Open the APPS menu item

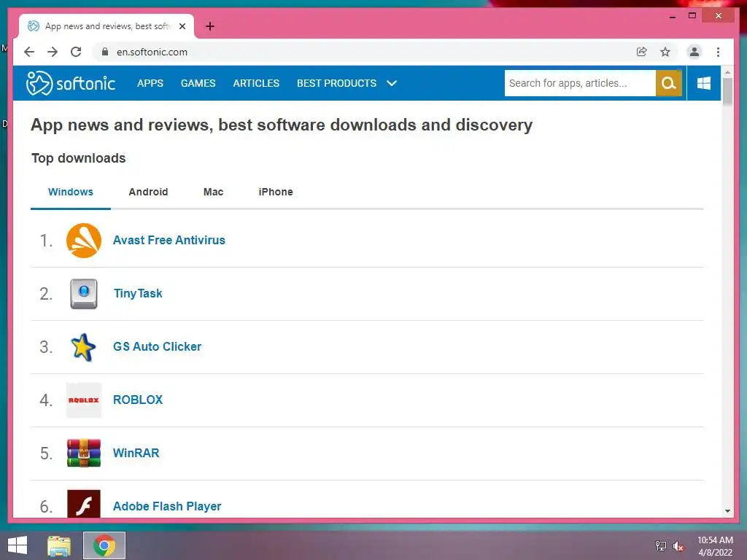point(150,83)
